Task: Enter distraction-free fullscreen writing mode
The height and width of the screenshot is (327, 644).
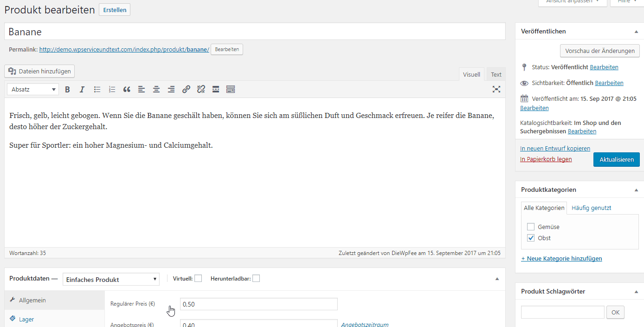Action: [496, 89]
